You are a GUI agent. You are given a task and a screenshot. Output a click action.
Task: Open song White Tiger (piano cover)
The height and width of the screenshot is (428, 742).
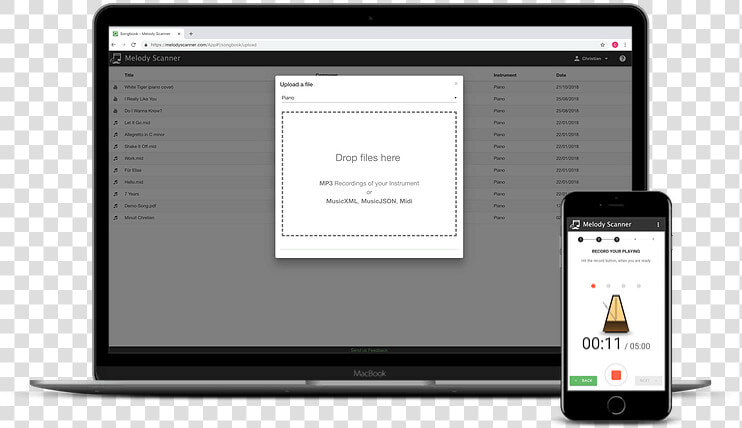pos(149,87)
